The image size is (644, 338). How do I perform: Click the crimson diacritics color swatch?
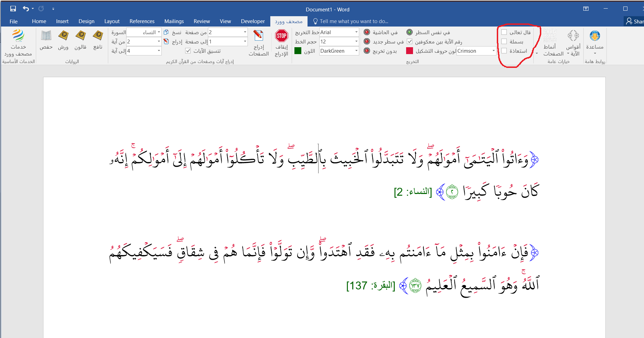(410, 51)
